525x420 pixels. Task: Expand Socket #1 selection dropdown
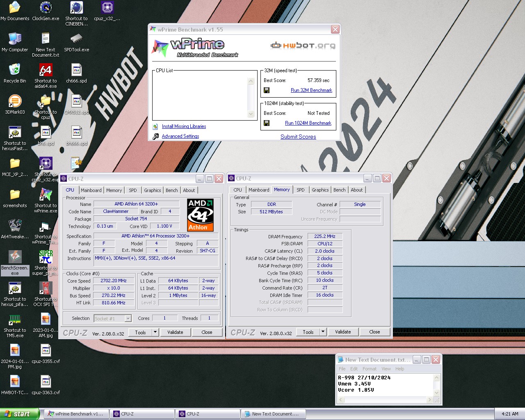pyautogui.click(x=128, y=319)
